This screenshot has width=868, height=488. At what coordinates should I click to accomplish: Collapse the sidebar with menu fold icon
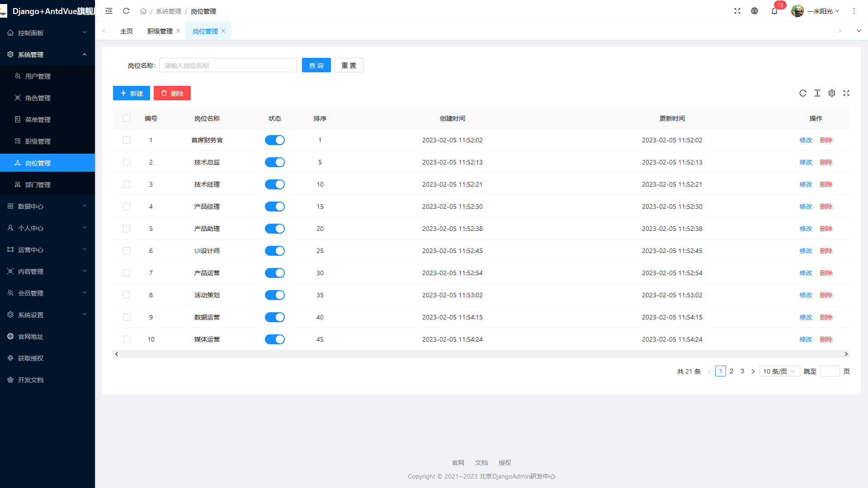[x=109, y=11]
